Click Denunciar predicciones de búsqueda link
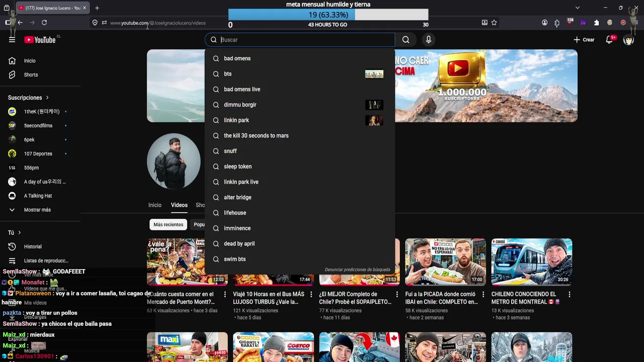 357,270
